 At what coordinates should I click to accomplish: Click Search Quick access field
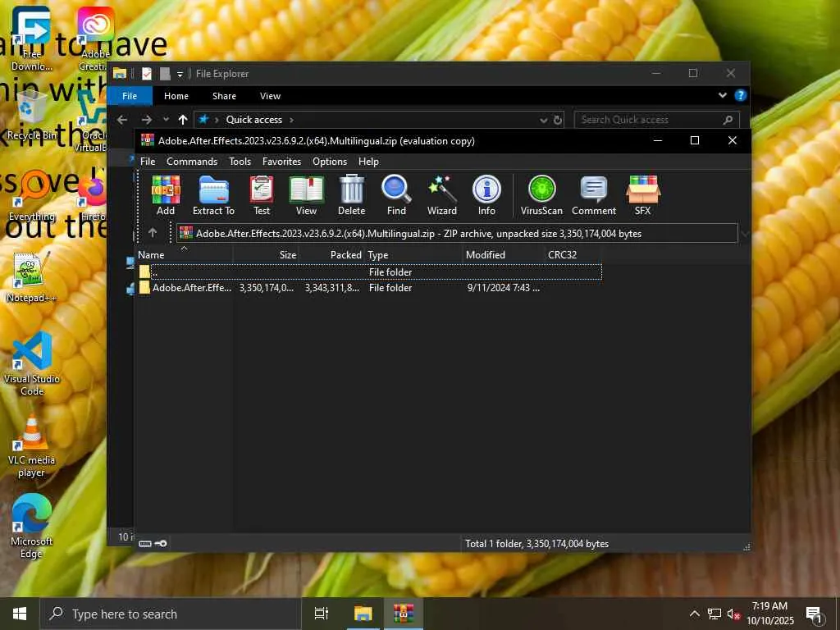click(657, 120)
